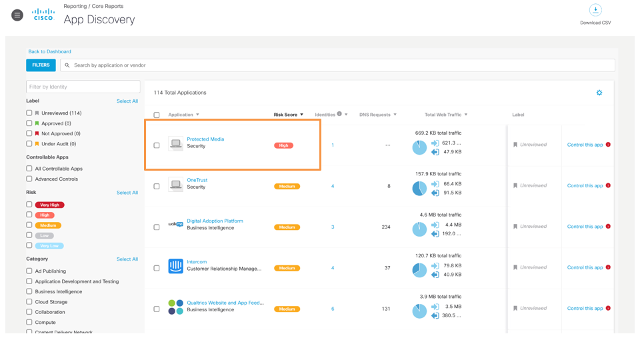Screen dimensions: 644x340
Task: Click search magnifier icon in search bar
Action: 67,65
